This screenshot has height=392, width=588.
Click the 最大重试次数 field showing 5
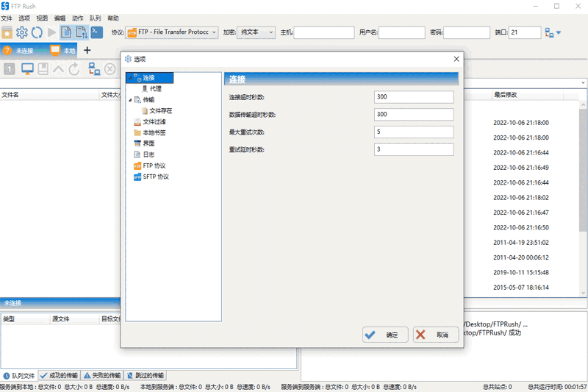coord(414,132)
